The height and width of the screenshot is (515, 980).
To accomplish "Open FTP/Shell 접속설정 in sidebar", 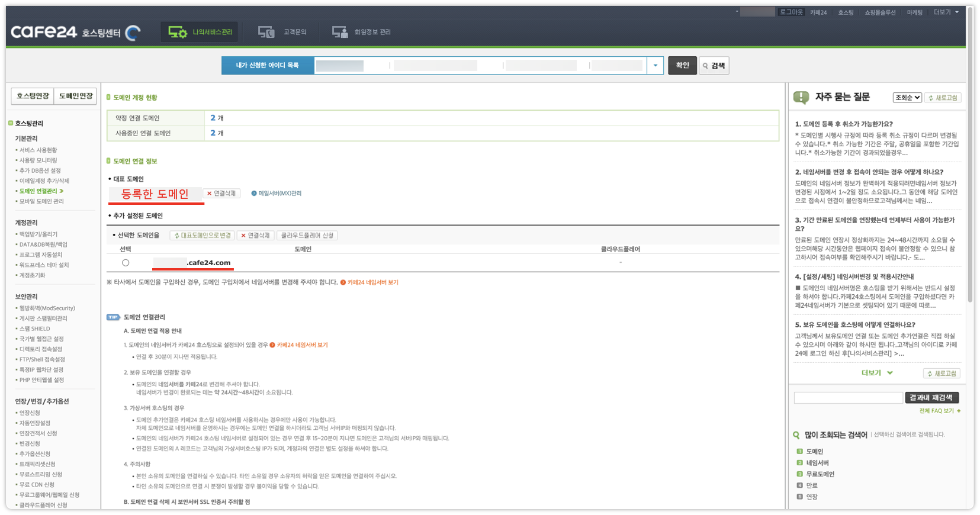I will tap(42, 359).
